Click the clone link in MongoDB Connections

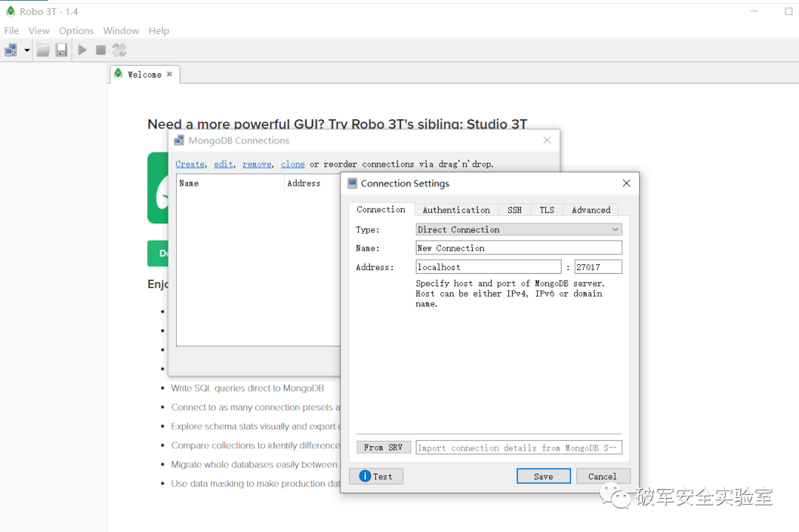click(292, 164)
